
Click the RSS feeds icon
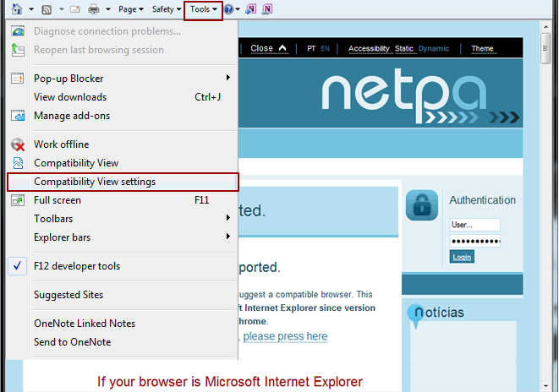47,9
